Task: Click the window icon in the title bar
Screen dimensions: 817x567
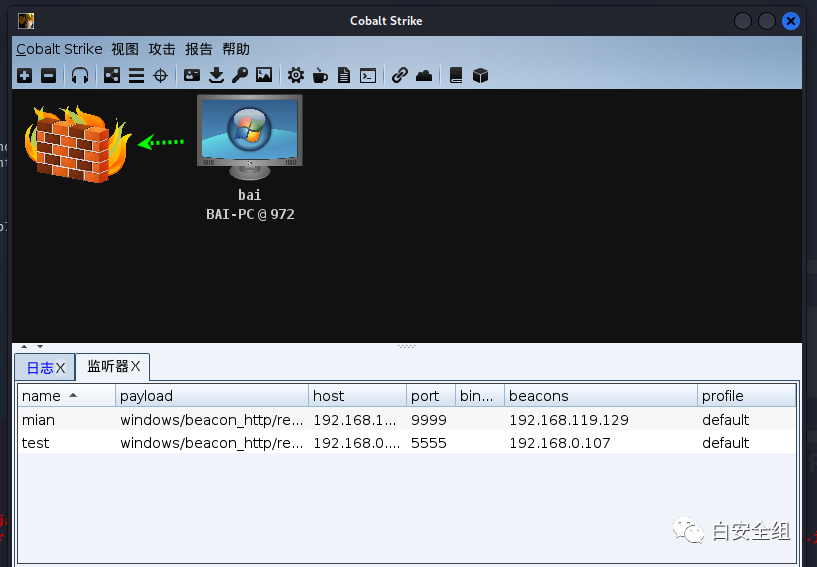Action: click(26, 21)
